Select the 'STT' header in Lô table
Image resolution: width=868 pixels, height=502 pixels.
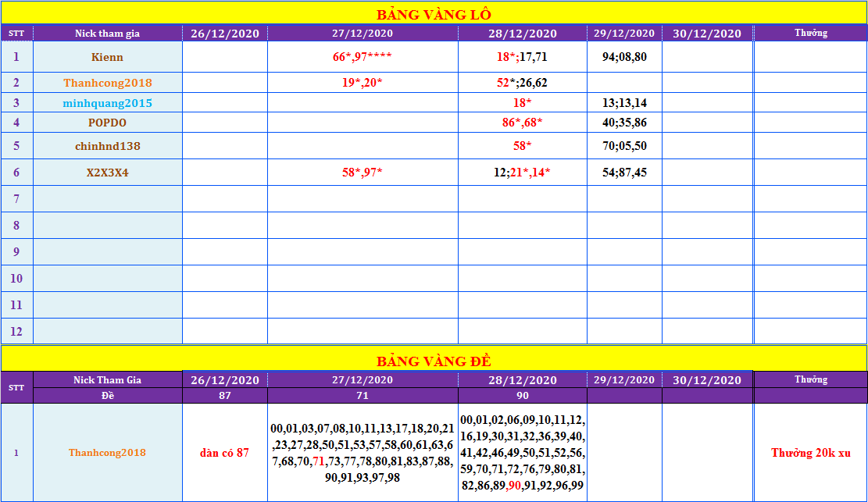[x=16, y=34]
